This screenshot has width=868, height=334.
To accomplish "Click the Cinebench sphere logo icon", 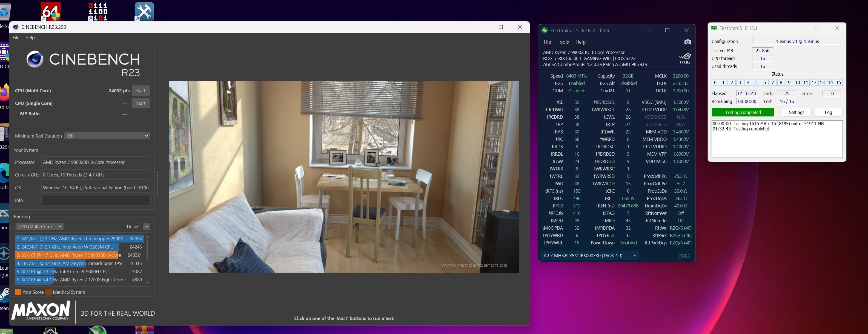I will tap(35, 59).
